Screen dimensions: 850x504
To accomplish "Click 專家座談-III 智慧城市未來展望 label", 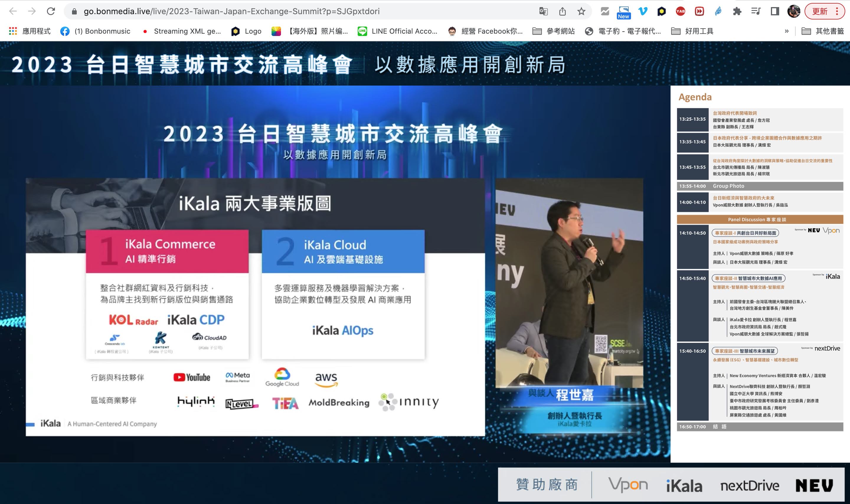I will coord(745,351).
